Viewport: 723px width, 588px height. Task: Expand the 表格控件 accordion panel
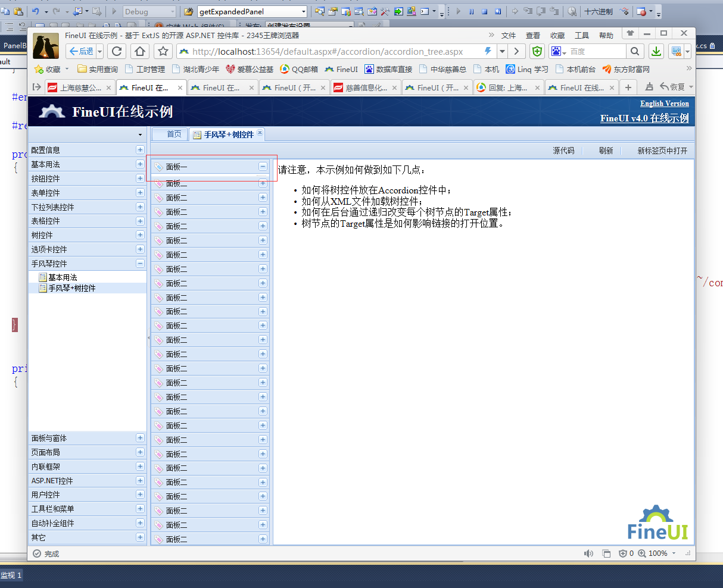pyautogui.click(x=140, y=221)
